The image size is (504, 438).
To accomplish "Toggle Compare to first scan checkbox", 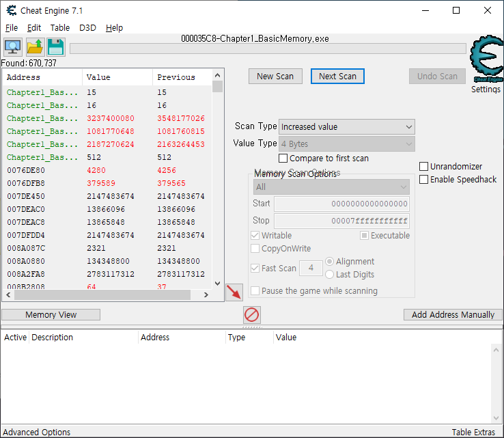I will [283, 159].
